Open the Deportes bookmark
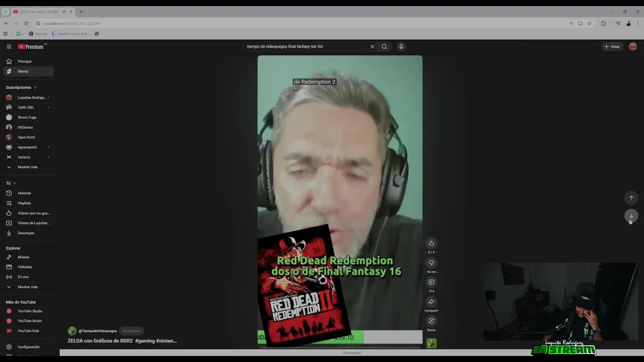This screenshot has height=362, width=644. click(38, 34)
